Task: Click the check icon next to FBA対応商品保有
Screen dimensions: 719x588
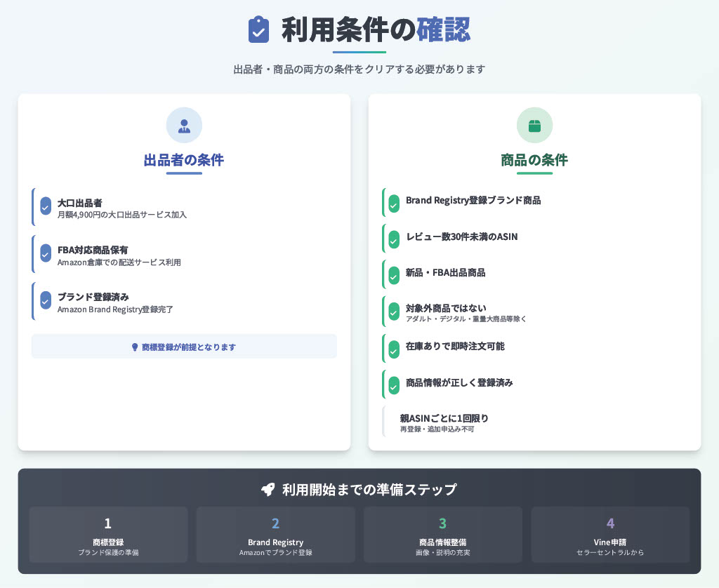Action: [46, 253]
